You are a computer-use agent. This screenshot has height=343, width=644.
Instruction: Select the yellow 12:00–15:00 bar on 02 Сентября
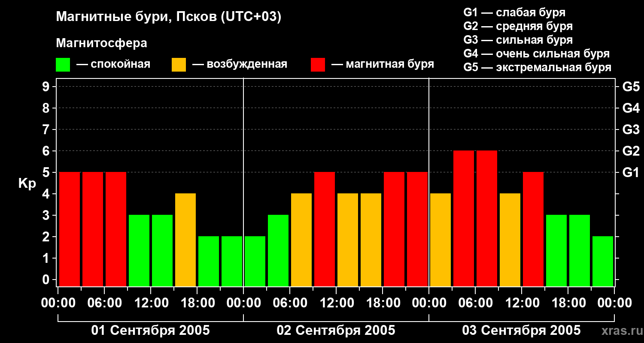[348, 240]
